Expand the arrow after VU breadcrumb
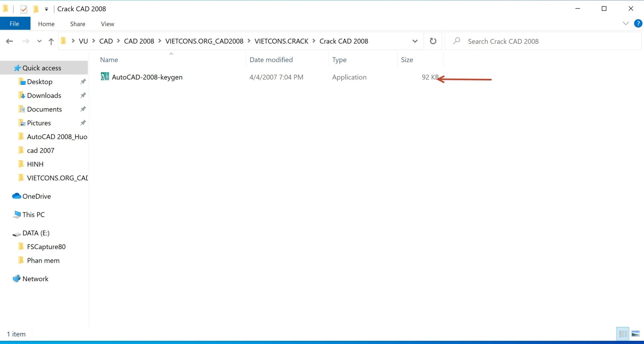 (94, 41)
